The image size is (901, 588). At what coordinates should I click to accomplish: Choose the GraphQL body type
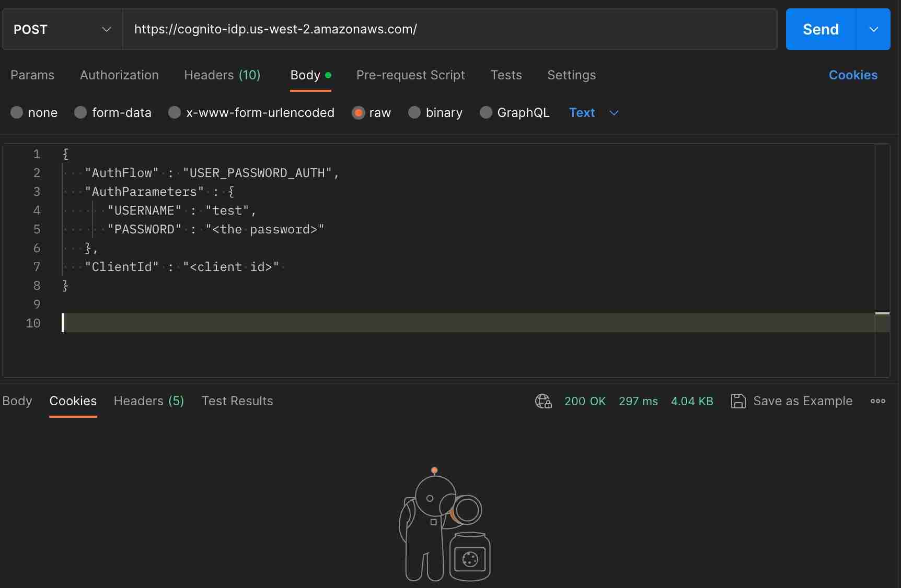coord(486,113)
